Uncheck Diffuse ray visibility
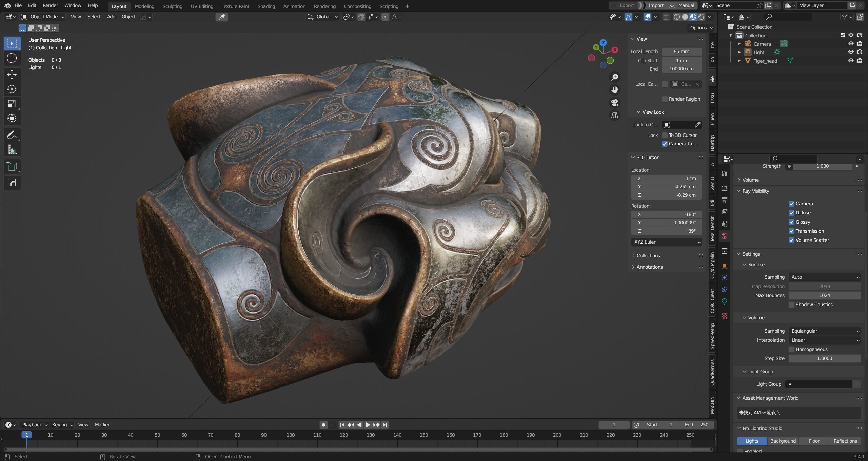The height and width of the screenshot is (461, 868). (x=791, y=213)
